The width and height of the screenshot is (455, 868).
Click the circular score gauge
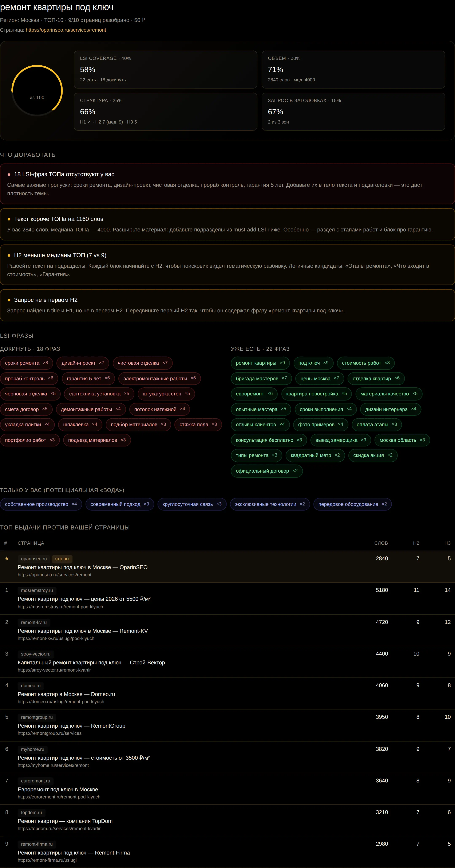click(37, 90)
